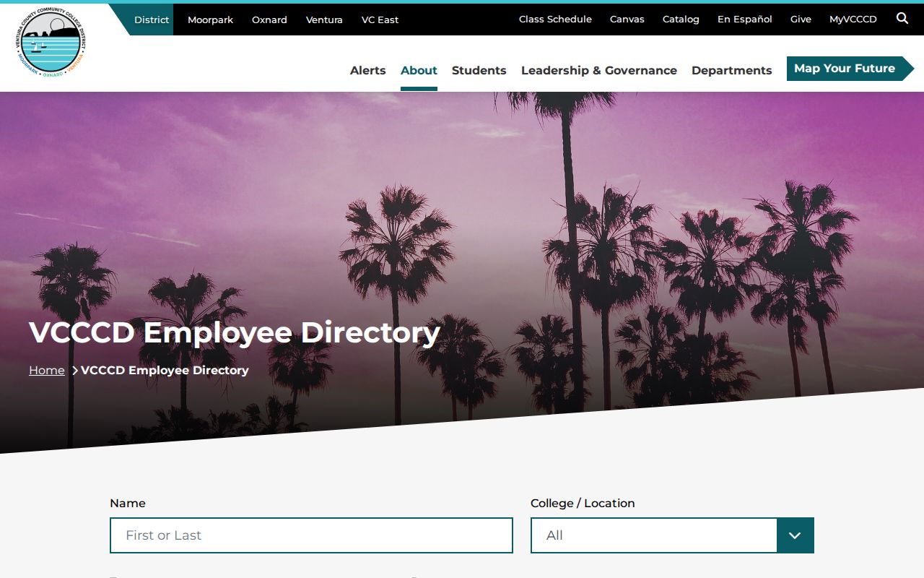
Task: Open the VC East link
Action: [x=380, y=20]
